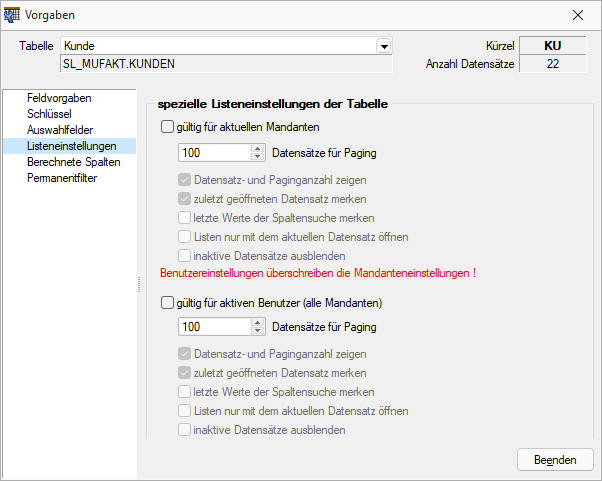Enable gültig für aktuellen Mandanten checkbox
Screen dimensions: 602x481
click(x=167, y=127)
